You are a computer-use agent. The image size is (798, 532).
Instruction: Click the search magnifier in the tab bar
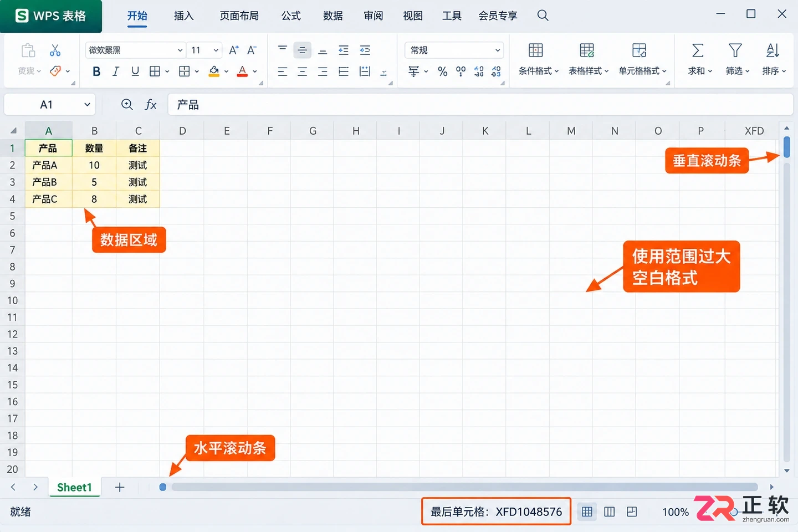pyautogui.click(x=543, y=16)
